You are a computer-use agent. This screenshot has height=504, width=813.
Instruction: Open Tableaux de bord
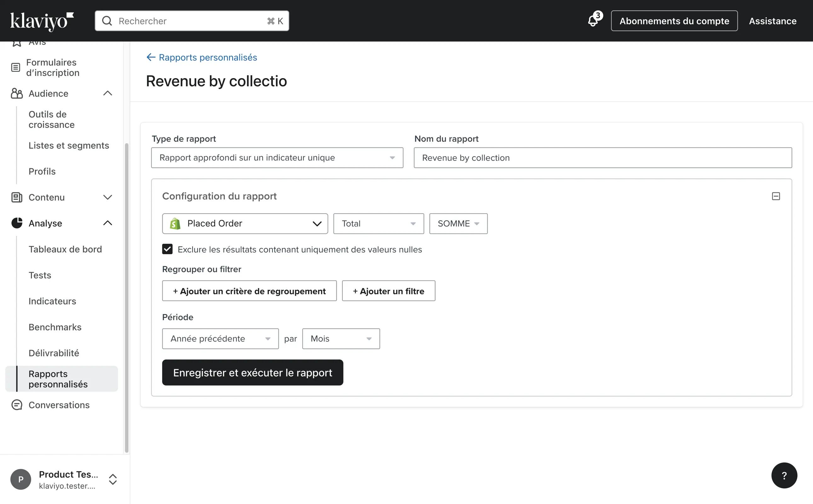pyautogui.click(x=65, y=249)
